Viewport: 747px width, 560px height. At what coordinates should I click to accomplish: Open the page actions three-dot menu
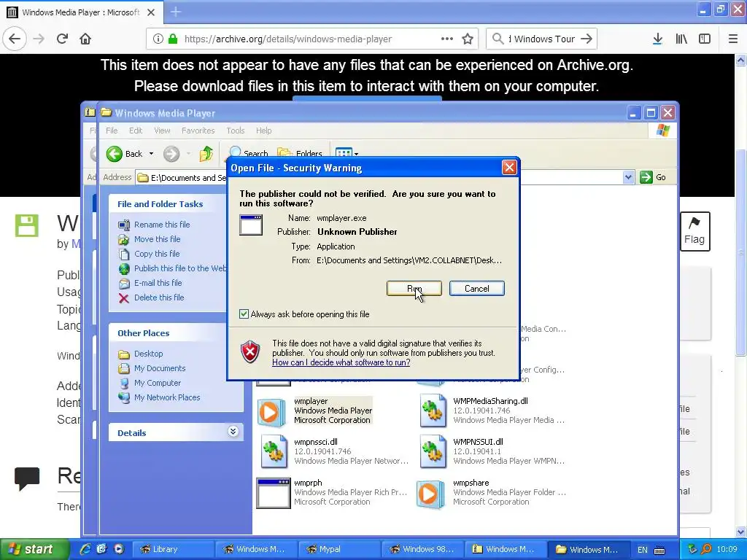point(447,39)
